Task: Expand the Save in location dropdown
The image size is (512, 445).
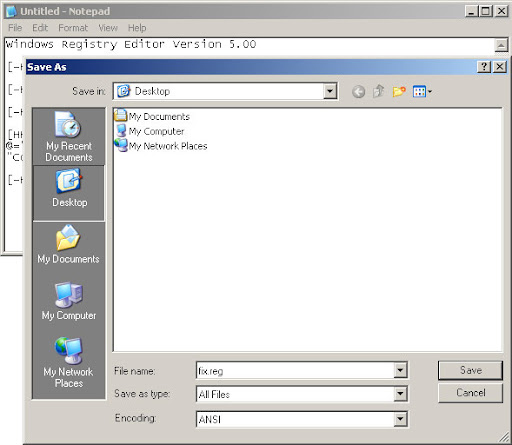Action: (x=330, y=91)
